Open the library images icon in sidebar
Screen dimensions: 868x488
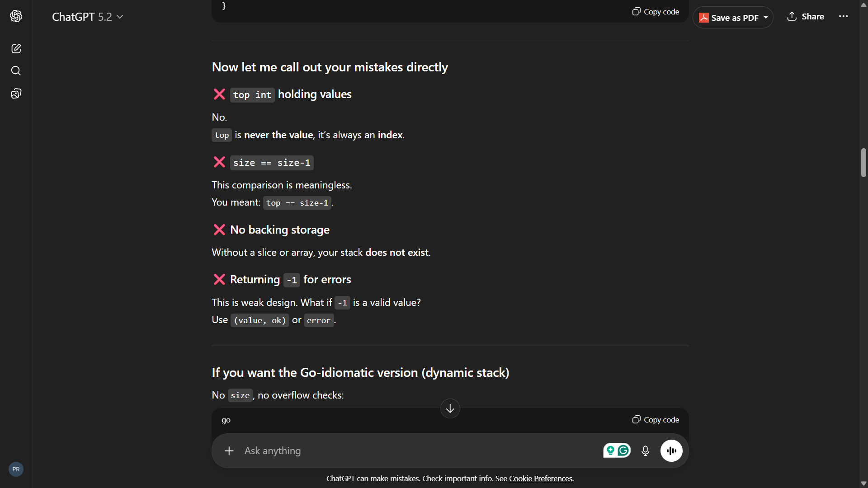click(x=16, y=94)
